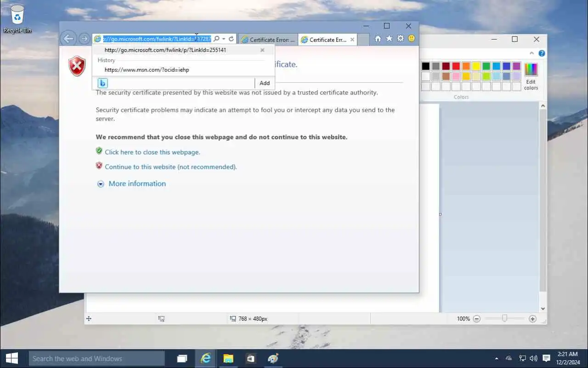Open Action Center notifications icon

[x=546, y=358]
